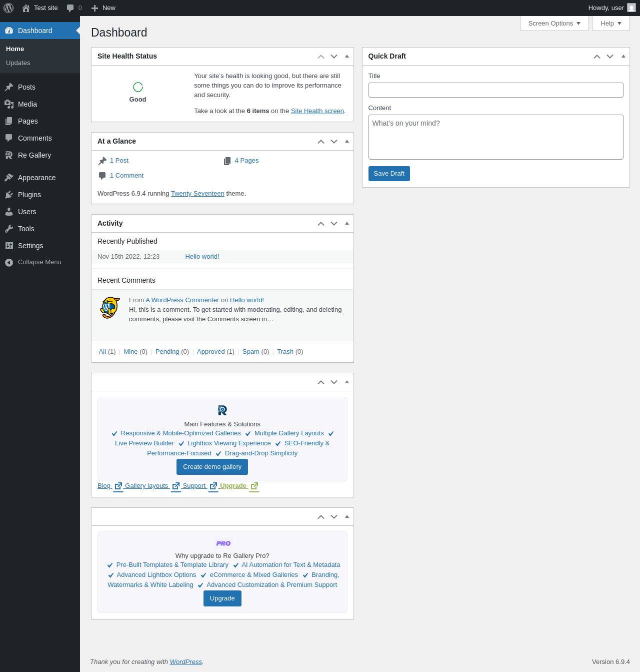This screenshot has height=672, width=640.
Task: Go to Plugins in the sidebar
Action: point(40,195)
